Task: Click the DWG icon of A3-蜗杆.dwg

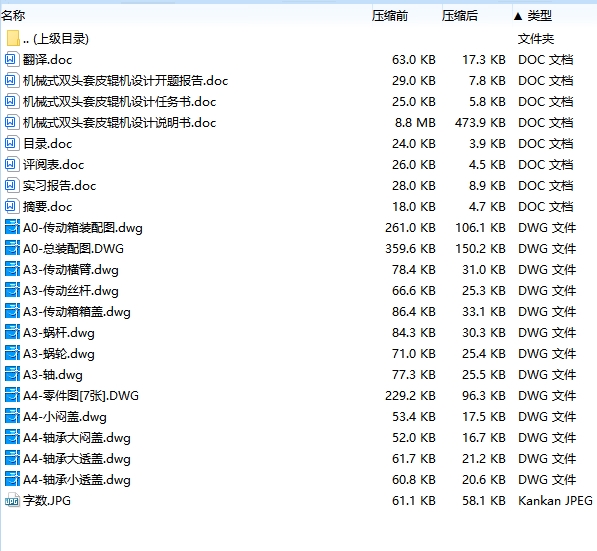Action: point(12,332)
